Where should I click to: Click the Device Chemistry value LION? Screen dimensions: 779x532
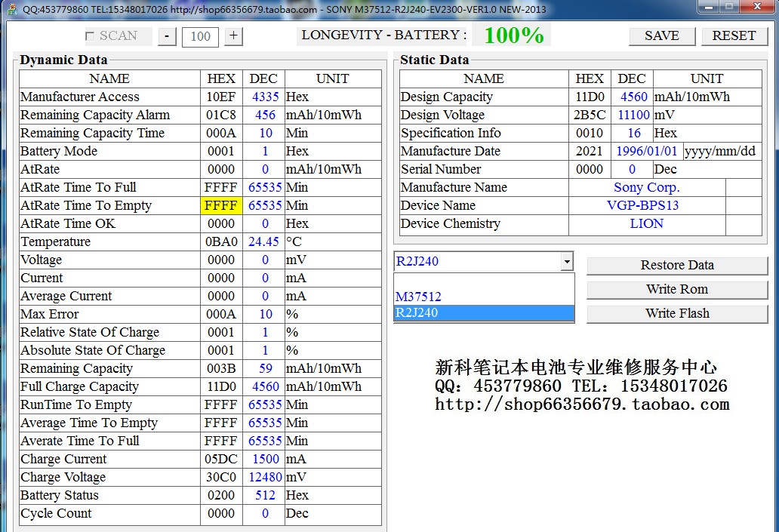click(647, 224)
